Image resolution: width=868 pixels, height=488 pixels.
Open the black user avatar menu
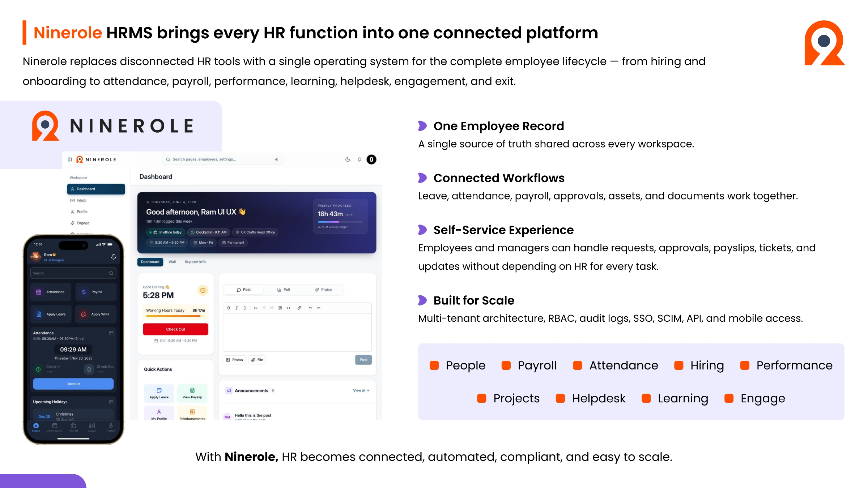point(371,159)
